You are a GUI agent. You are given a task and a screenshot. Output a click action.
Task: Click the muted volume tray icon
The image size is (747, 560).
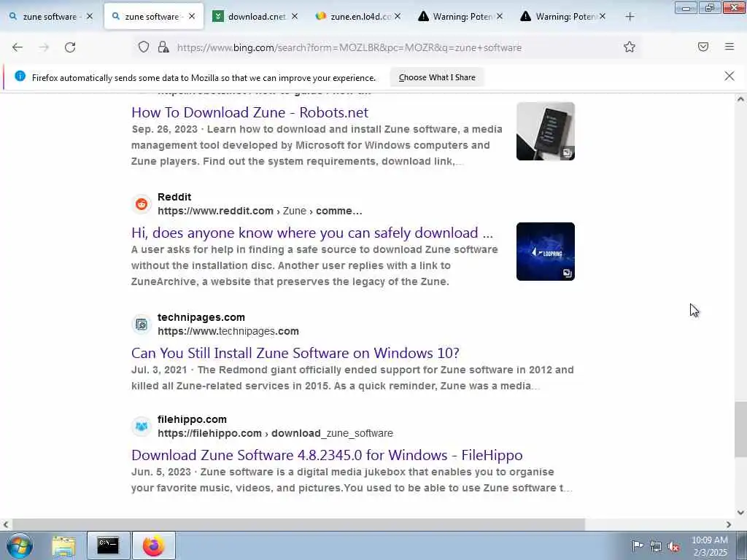coord(673,546)
